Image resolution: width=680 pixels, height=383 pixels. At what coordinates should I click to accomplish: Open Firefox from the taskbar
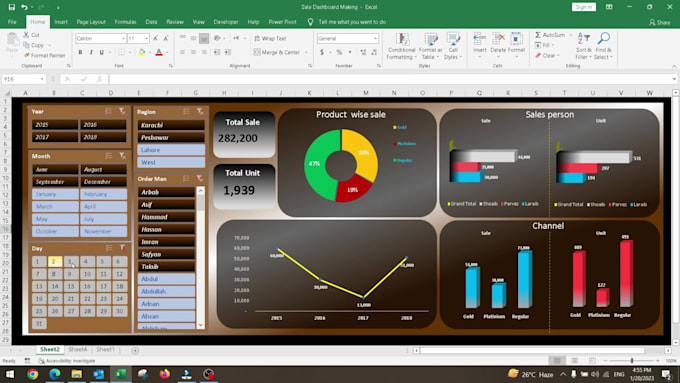[x=165, y=374]
